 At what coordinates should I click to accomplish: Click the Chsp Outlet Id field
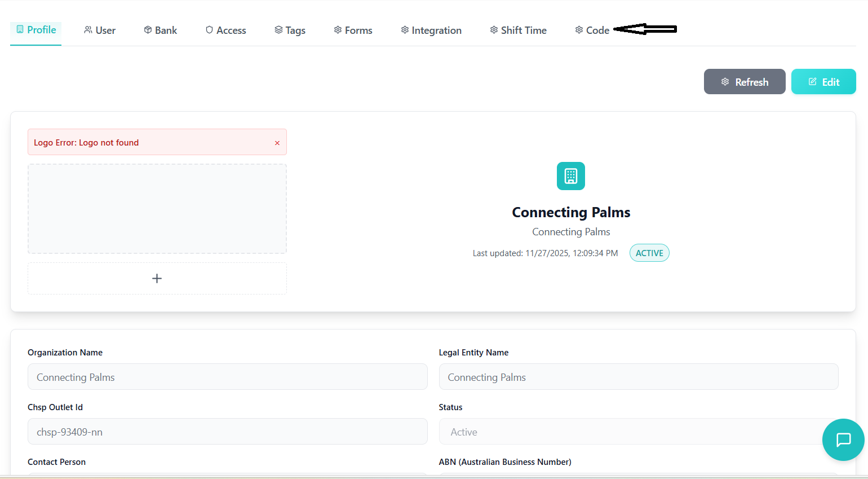coord(227,432)
